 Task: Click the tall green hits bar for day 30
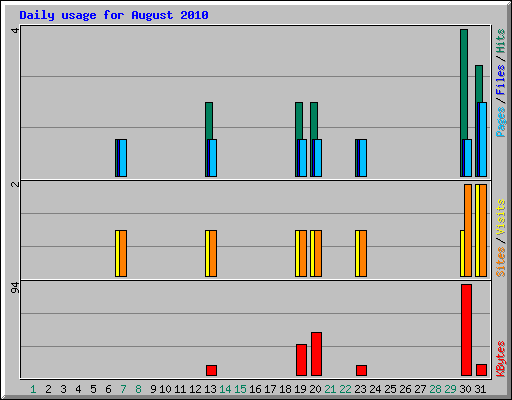pyautogui.click(x=464, y=84)
